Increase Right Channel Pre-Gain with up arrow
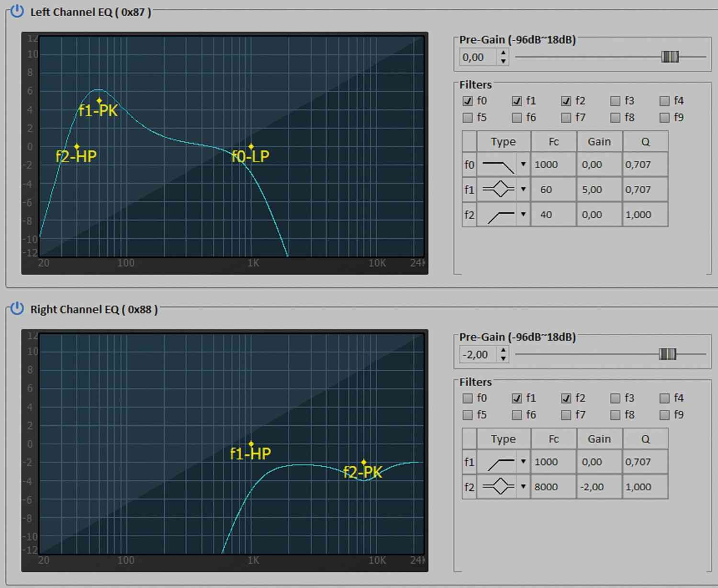This screenshot has height=588, width=718. (x=503, y=350)
